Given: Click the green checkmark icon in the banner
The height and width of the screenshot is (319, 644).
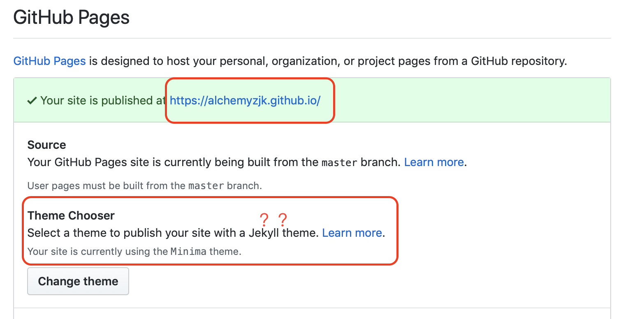Looking at the screenshot, I should (32, 100).
